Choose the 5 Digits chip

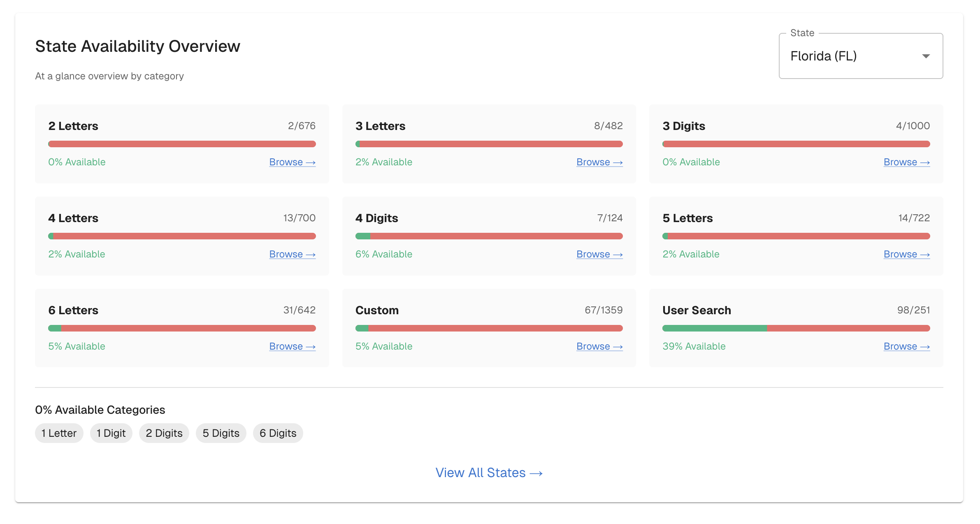(221, 433)
